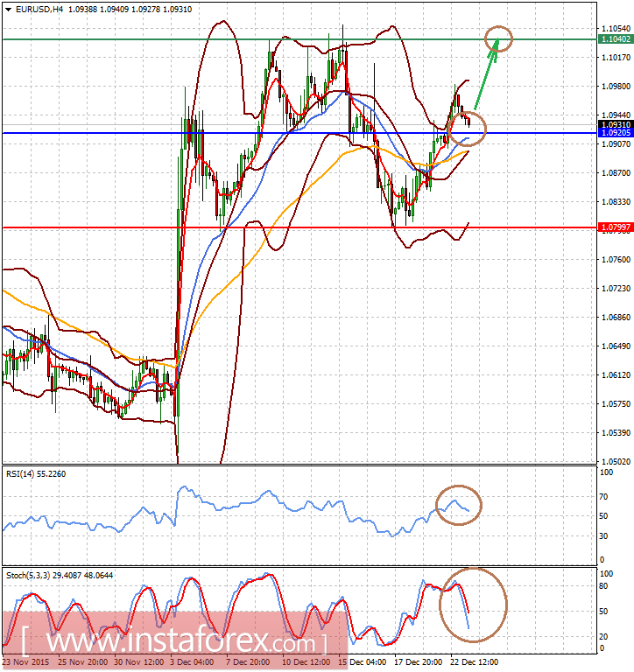Click the 80 level on the Stoch scale
Image resolution: width=634 pixels, height=672 pixels.
603,586
